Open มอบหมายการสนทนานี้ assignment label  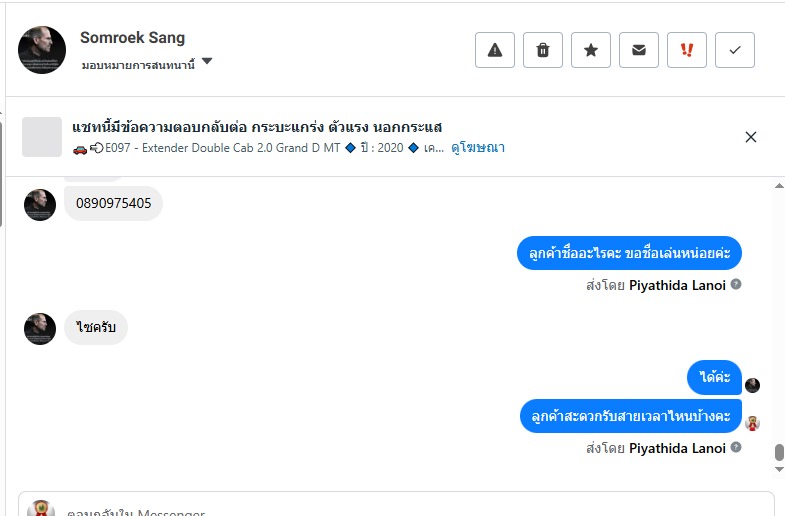[138, 64]
